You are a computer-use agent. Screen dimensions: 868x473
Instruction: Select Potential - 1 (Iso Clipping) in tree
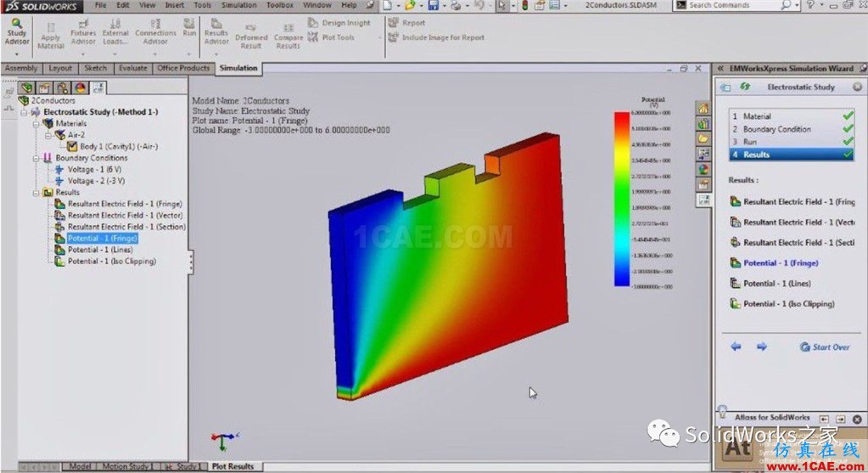click(x=106, y=262)
